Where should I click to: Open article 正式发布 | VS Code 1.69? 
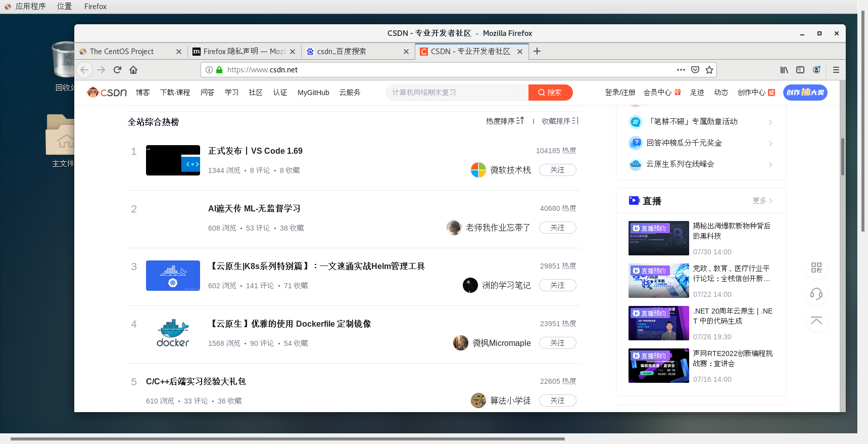coord(255,151)
